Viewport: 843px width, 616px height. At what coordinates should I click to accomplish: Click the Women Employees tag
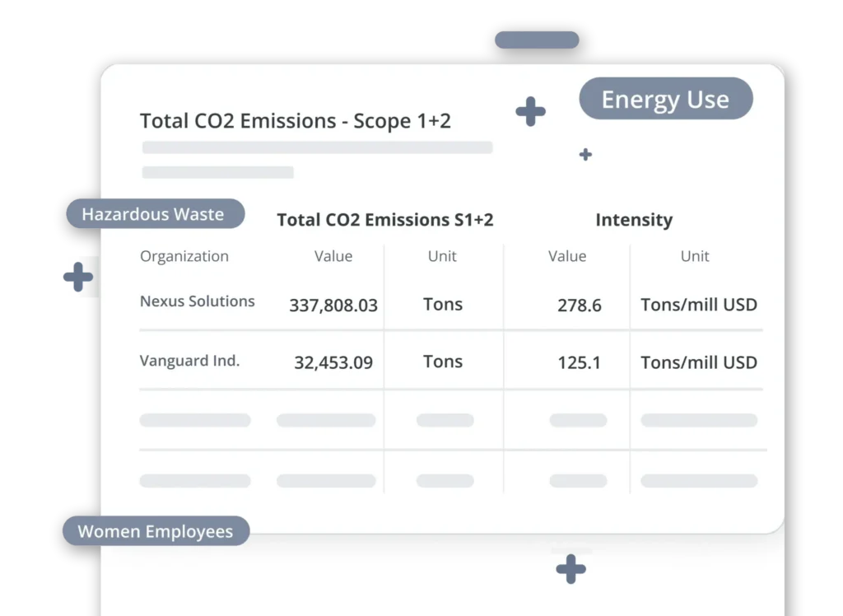(156, 531)
